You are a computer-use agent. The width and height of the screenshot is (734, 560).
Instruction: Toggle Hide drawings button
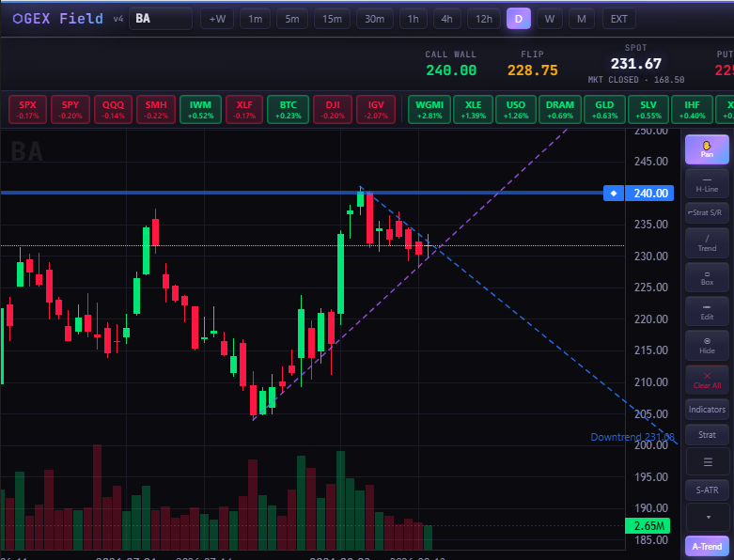coord(707,346)
